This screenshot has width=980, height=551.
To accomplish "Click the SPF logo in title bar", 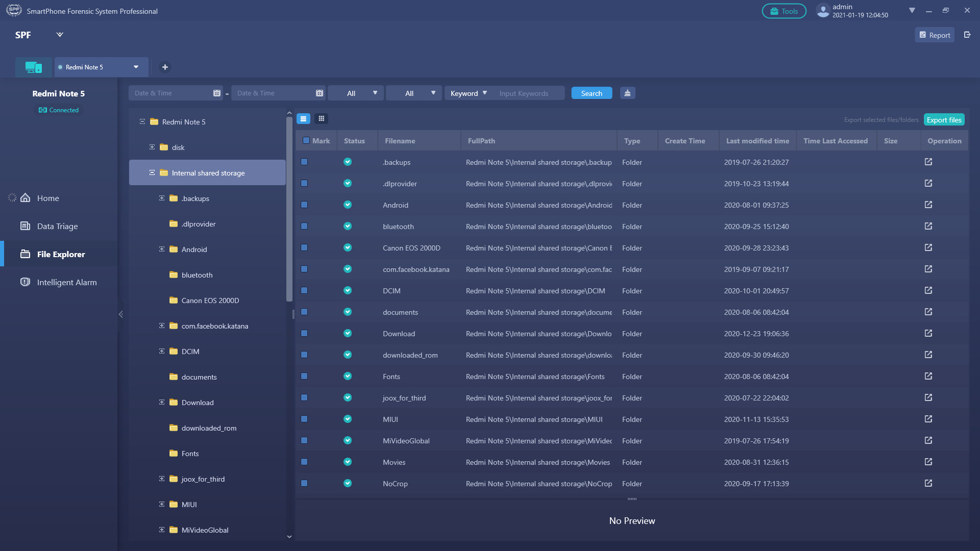I will (x=14, y=10).
